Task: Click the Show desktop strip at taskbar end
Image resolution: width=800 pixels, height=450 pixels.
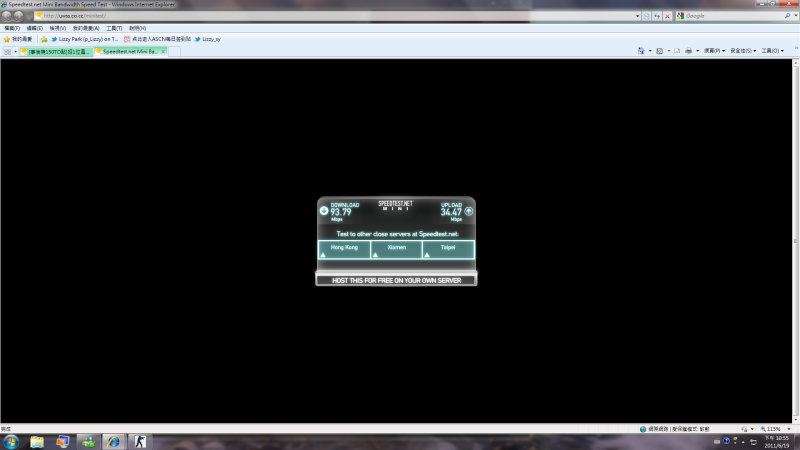Action: point(796,442)
